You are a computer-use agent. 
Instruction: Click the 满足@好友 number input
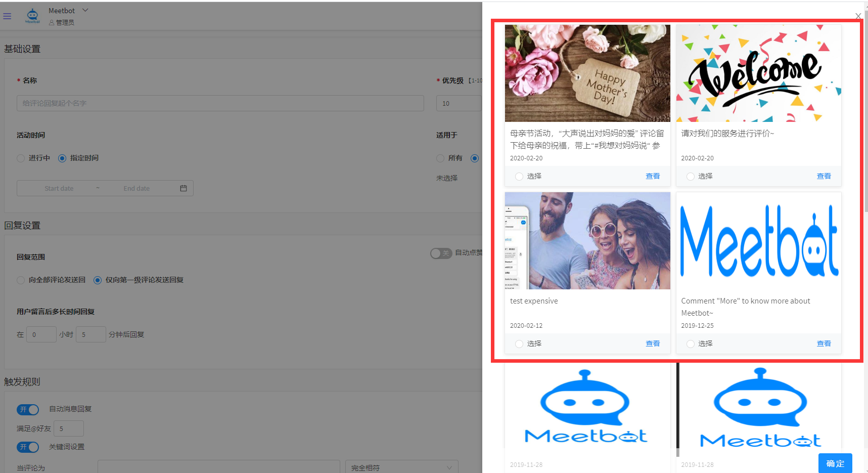(69, 428)
